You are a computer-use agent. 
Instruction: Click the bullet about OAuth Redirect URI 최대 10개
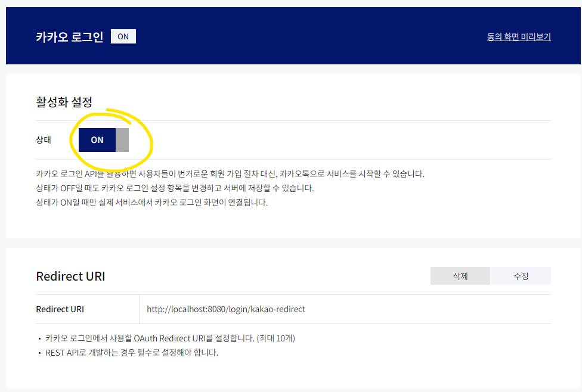tap(170, 338)
